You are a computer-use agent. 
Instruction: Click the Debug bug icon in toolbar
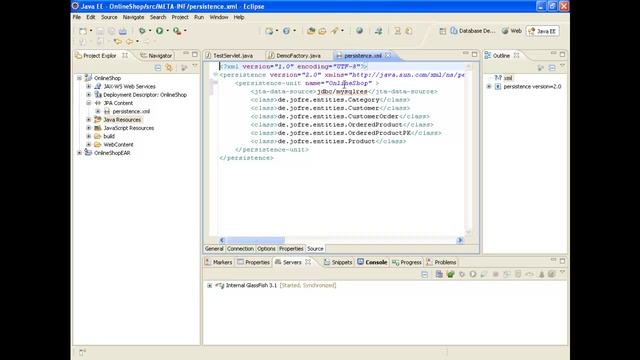pyautogui.click(x=142, y=31)
